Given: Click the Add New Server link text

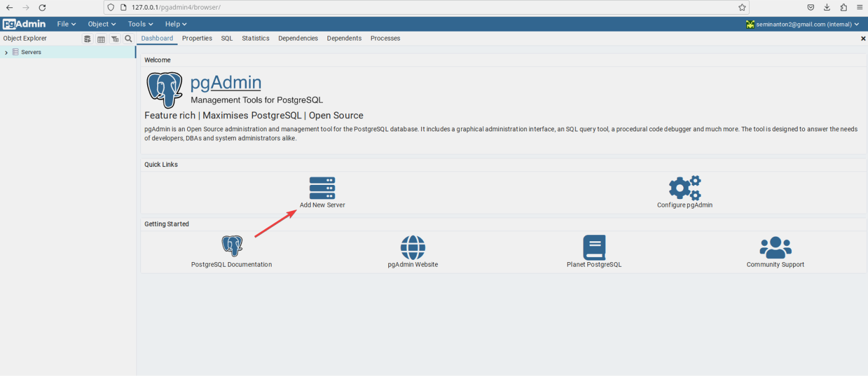Looking at the screenshot, I should click(x=322, y=205).
